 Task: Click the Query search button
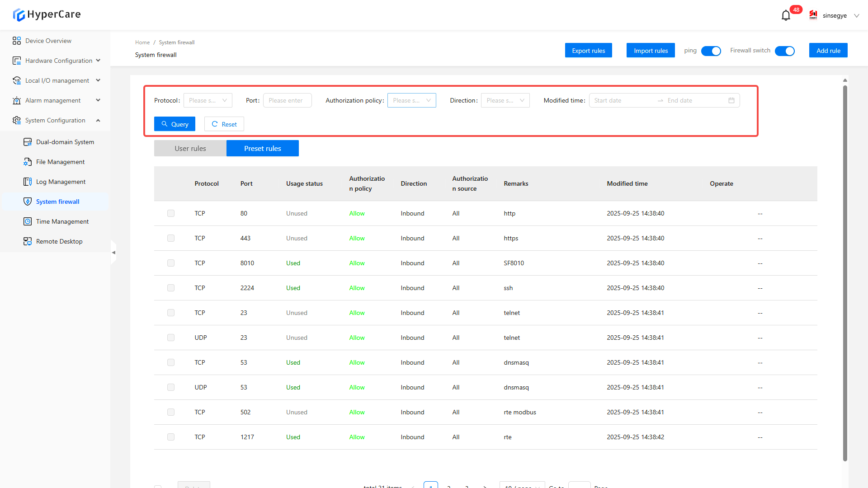tap(175, 124)
